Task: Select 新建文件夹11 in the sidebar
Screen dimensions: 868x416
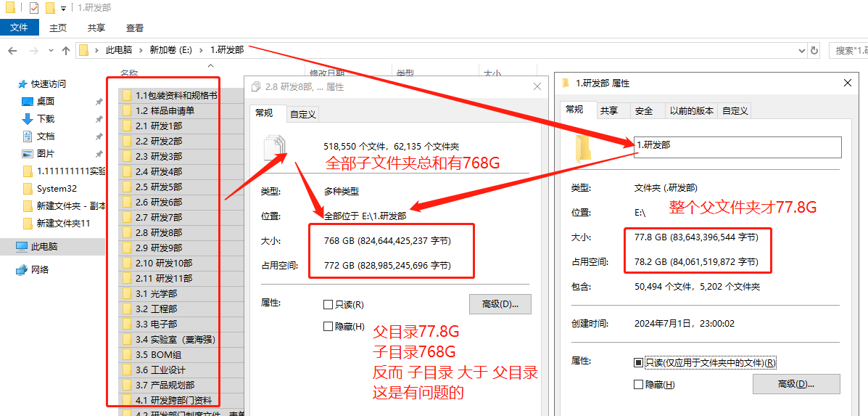Action: pos(63,223)
